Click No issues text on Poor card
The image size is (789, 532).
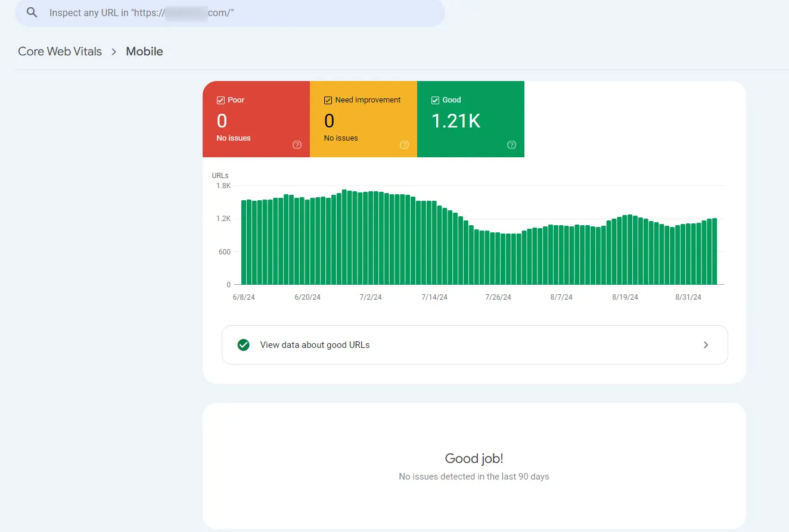click(234, 138)
